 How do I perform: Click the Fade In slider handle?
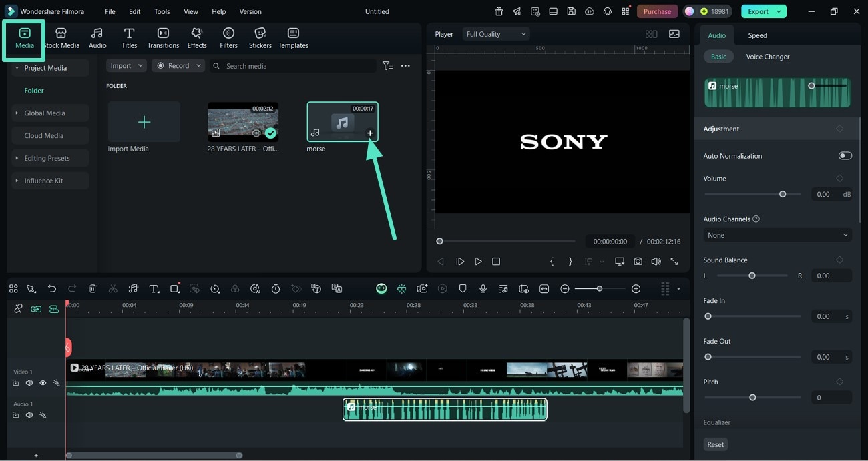pyautogui.click(x=708, y=316)
